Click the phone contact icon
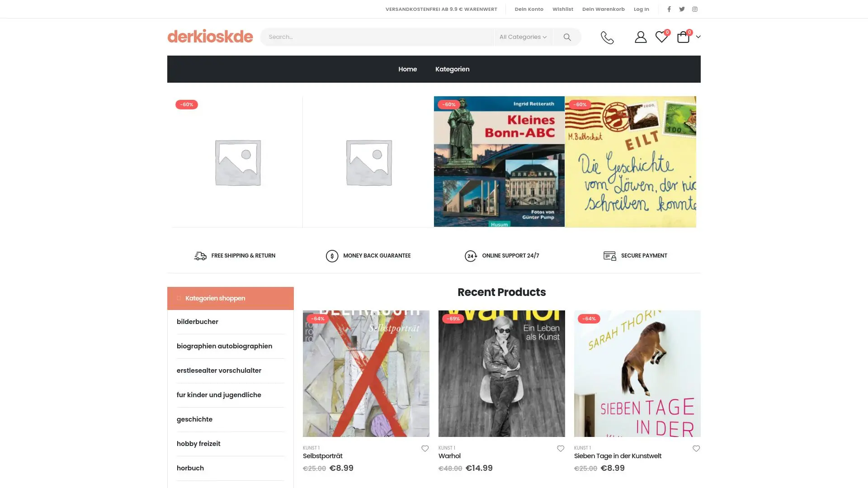Image resolution: width=868 pixels, height=488 pixels. (x=607, y=37)
